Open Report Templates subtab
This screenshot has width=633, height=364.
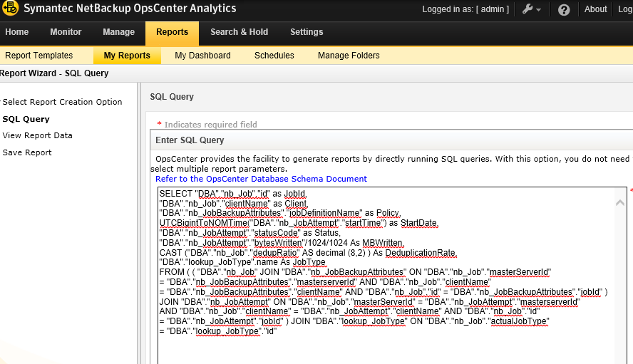click(38, 56)
